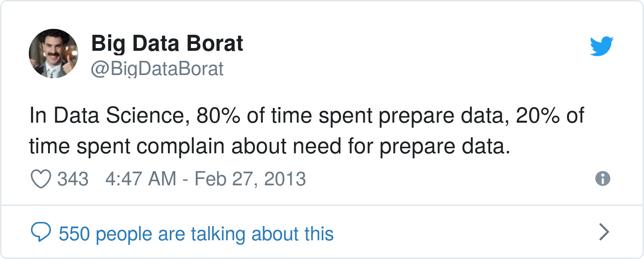Screen dimensions: 644x259
Task: Click the Feb 27, 2013 date
Action: coord(250,178)
